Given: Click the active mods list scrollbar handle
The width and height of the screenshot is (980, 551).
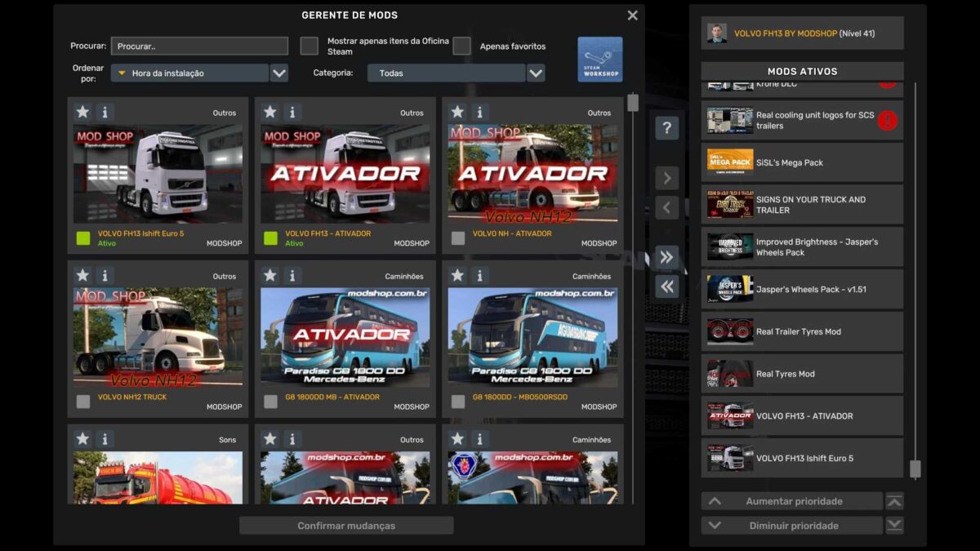Looking at the screenshot, I should click(915, 469).
